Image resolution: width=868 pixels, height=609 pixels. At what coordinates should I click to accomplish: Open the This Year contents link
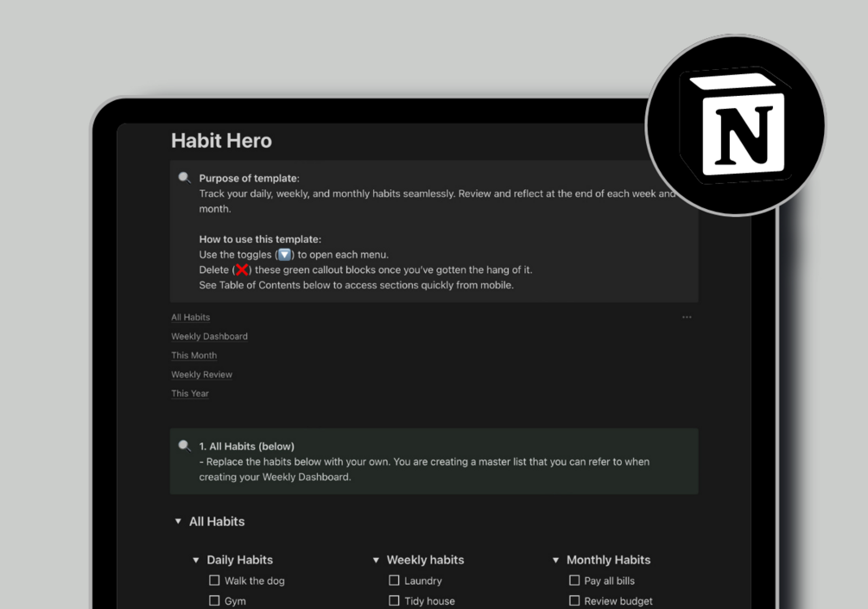click(190, 394)
